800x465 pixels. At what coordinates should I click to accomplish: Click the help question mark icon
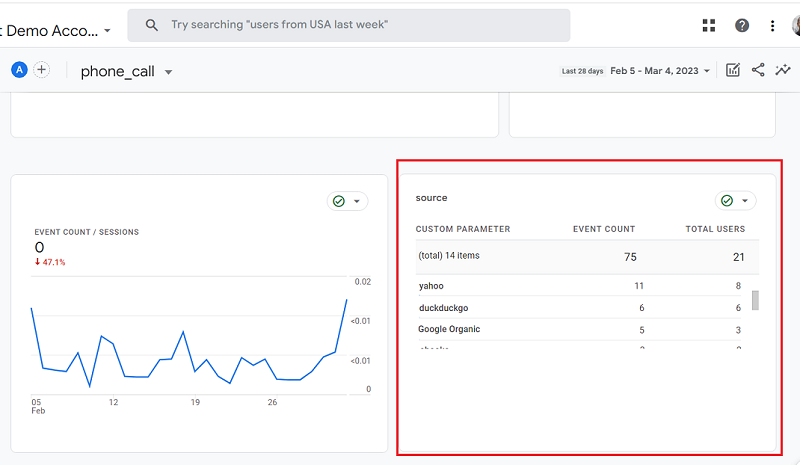tap(742, 26)
